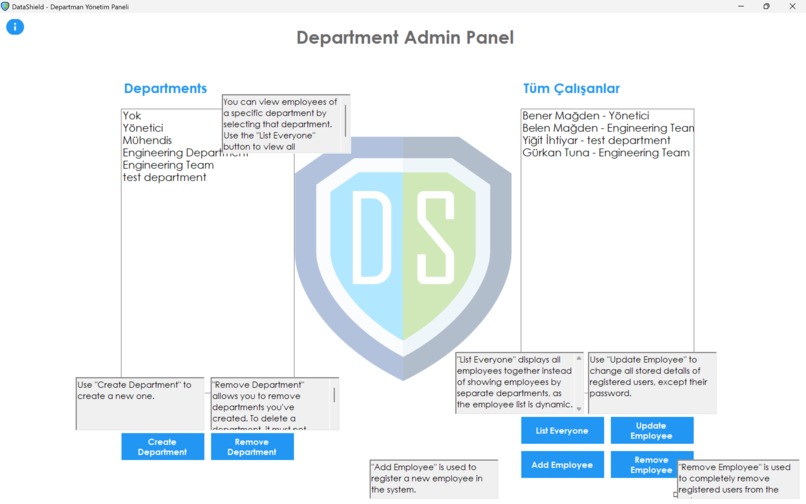Click the Tüm Çalışanlar heading

[572, 88]
